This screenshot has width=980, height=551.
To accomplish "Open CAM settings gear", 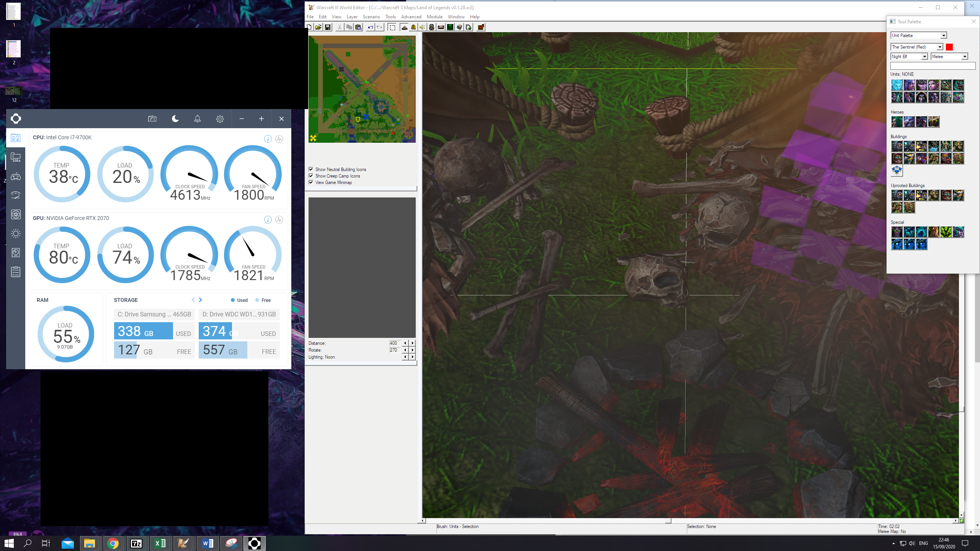I will (220, 119).
